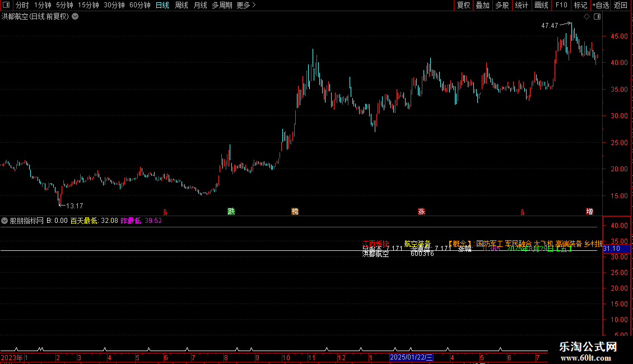Viewport: 633px width, 364px height.
Task: Click the 47.47 high price label
Action: click(x=550, y=25)
